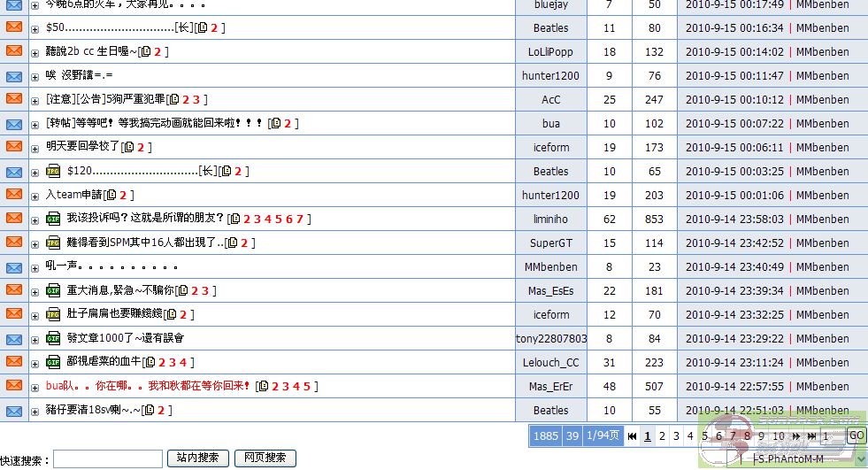Click GIF icon beside 鄙視虐菜的血牛 thread
868x470 pixels.
(53, 362)
